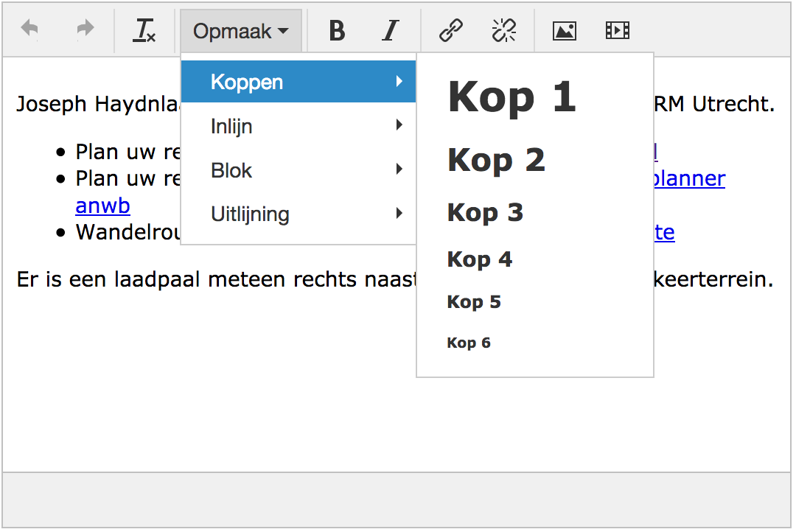Image resolution: width=796 pixels, height=532 pixels.
Task: Open the Uitlijning submenu
Action: click(x=298, y=214)
